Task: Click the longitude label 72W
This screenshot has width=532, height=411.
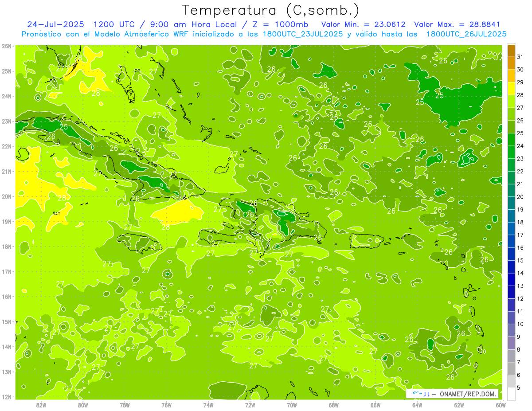Action: coord(250,404)
